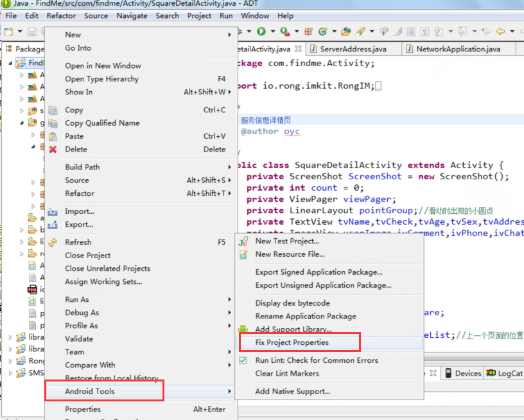This screenshot has height=420, width=524.
Task: Close the SquareDetailActivity.java editor tab
Action: click(x=299, y=49)
